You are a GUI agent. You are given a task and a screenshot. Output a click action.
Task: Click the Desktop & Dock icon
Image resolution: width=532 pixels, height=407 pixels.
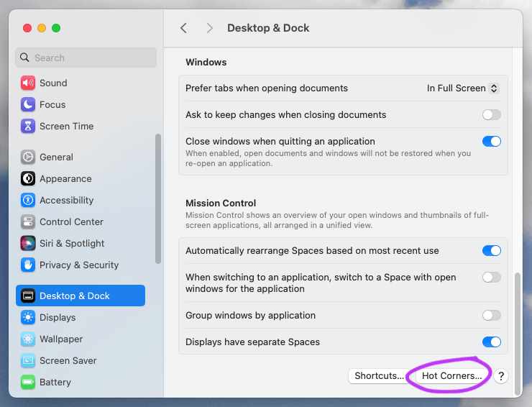click(28, 296)
